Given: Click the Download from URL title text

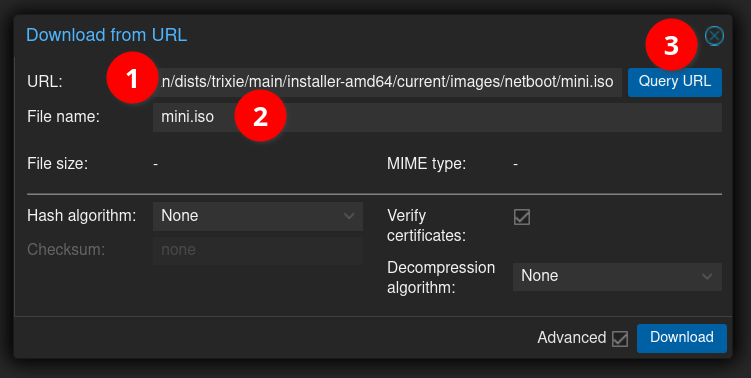Looking at the screenshot, I should pyautogui.click(x=106, y=35).
